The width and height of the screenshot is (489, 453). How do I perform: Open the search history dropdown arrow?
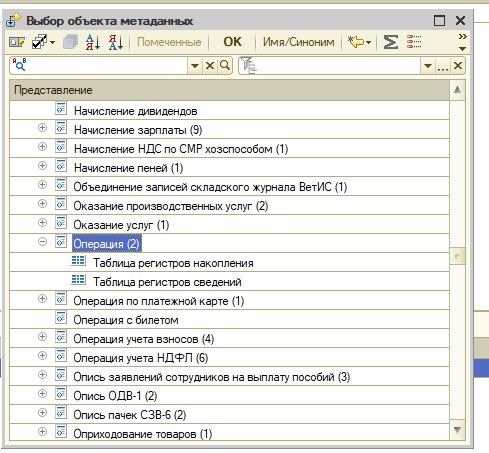[195, 66]
